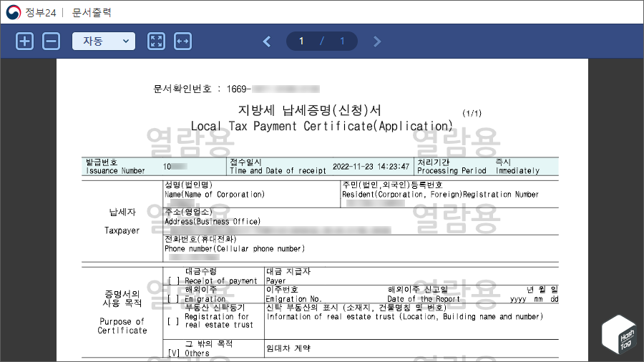Click the 문서출력 title text
The height and width of the screenshot is (362, 644).
click(92, 13)
